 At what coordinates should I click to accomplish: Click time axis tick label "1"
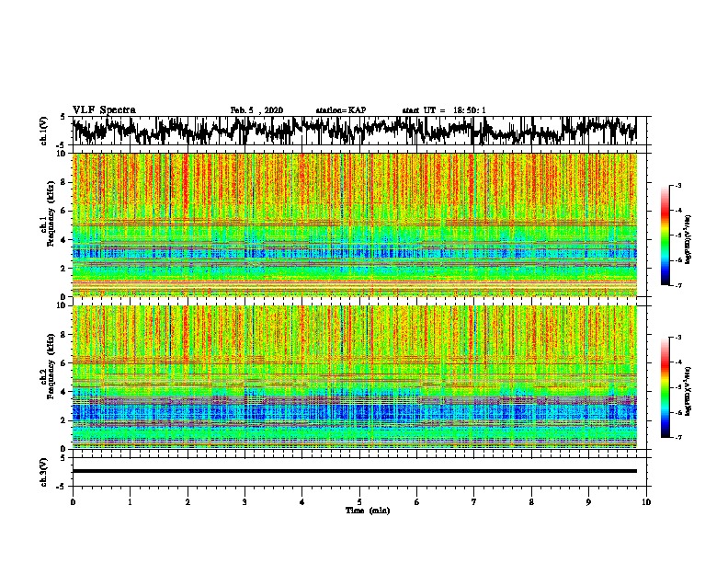coord(130,502)
